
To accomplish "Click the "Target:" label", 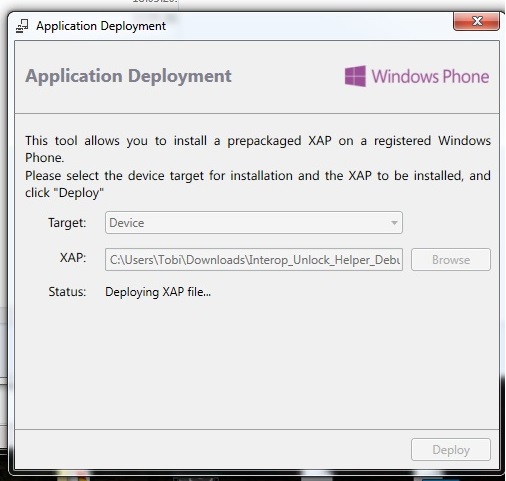I will point(67,223).
